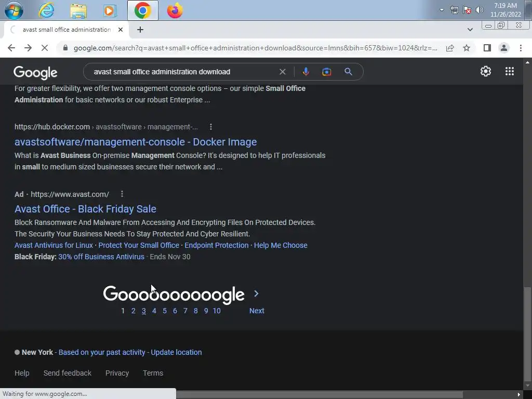Viewport: 532px width, 399px height.
Task: Open the footer Help link
Action: coord(22,373)
